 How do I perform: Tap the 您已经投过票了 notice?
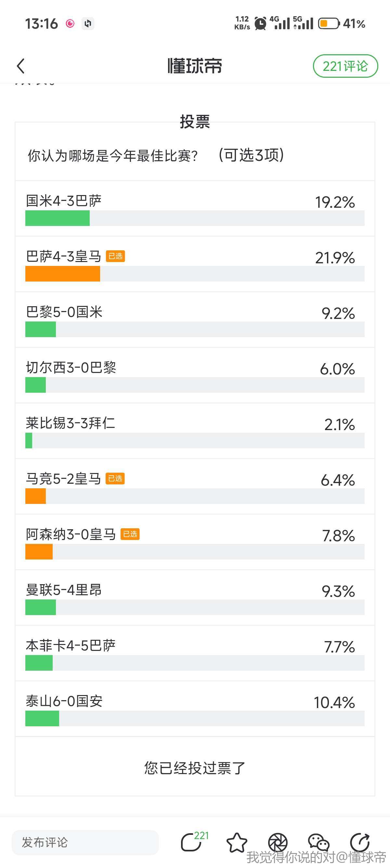[195, 768]
